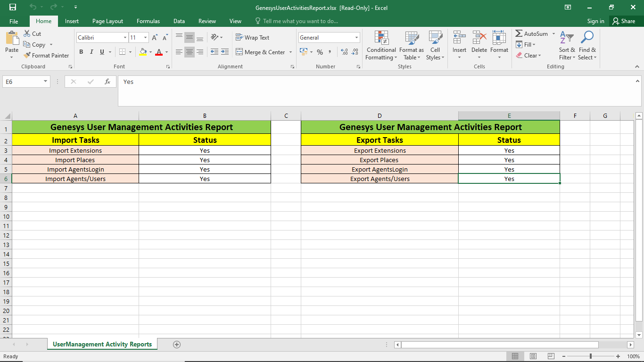Click the Cell Styles icon
The image size is (644, 362).
435,38
